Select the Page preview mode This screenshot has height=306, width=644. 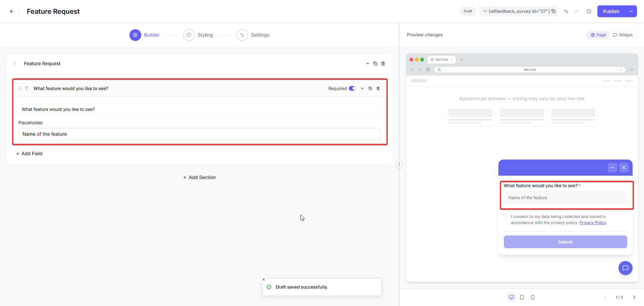(598, 35)
